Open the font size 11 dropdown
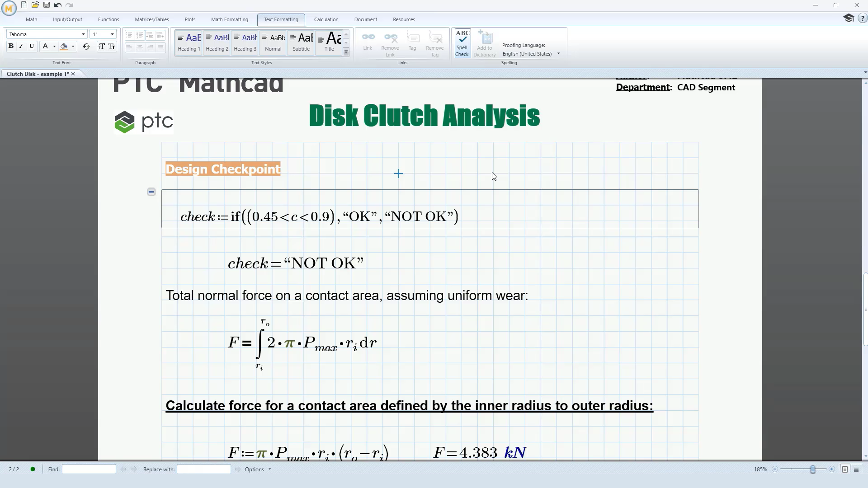 (x=112, y=34)
